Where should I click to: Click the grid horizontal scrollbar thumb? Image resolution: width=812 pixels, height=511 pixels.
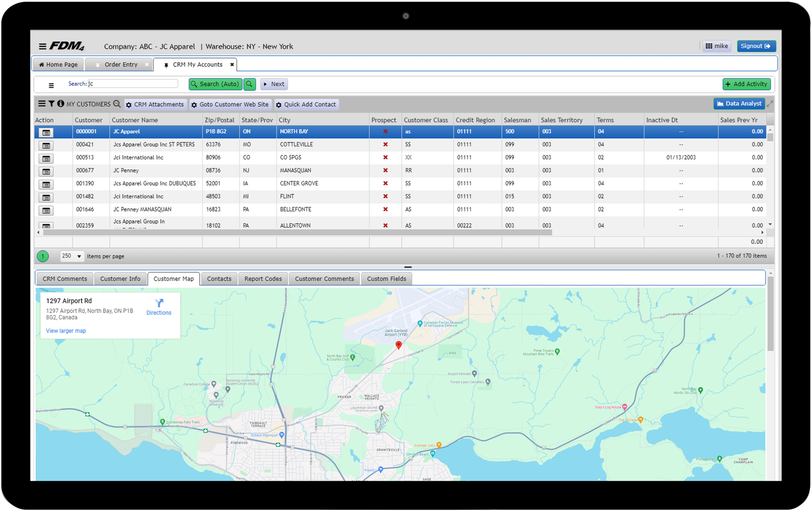tap(297, 233)
